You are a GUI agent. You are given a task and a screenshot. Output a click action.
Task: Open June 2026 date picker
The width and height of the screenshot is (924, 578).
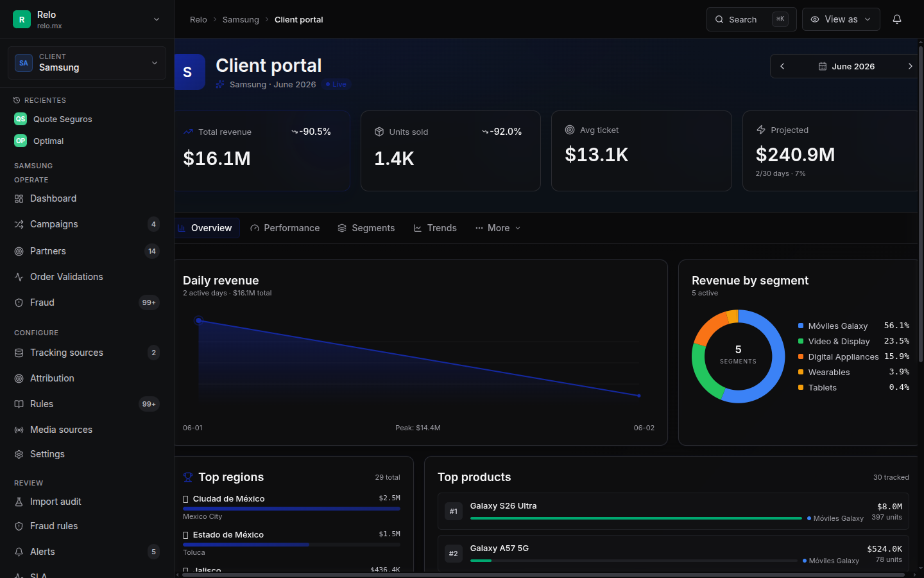pyautogui.click(x=847, y=66)
